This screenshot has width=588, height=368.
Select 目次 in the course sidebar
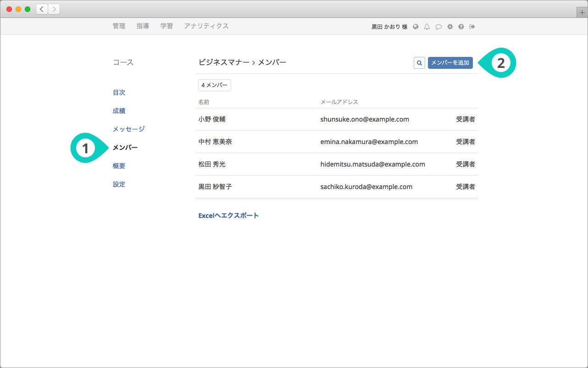click(x=119, y=92)
